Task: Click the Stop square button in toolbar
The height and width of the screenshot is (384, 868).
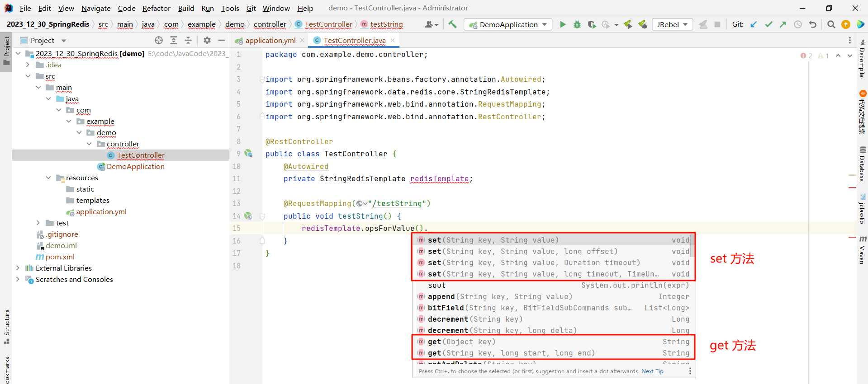Action: (x=717, y=24)
